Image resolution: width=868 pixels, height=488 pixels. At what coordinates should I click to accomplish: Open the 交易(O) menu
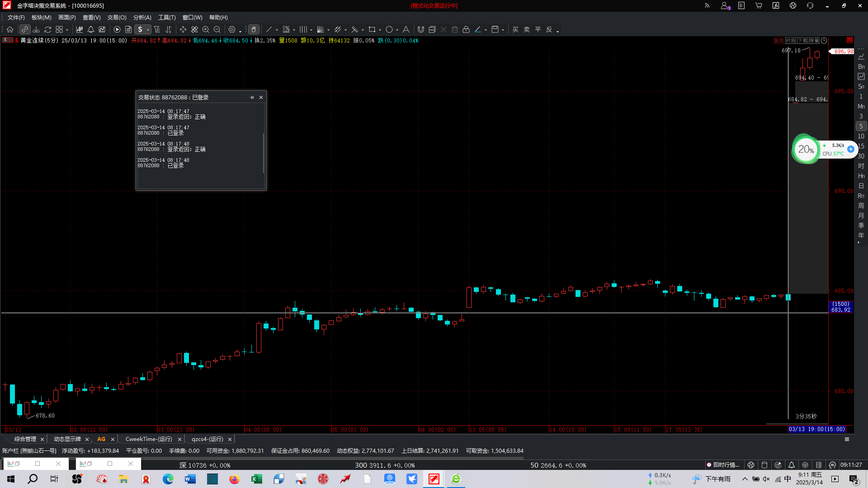tap(117, 17)
